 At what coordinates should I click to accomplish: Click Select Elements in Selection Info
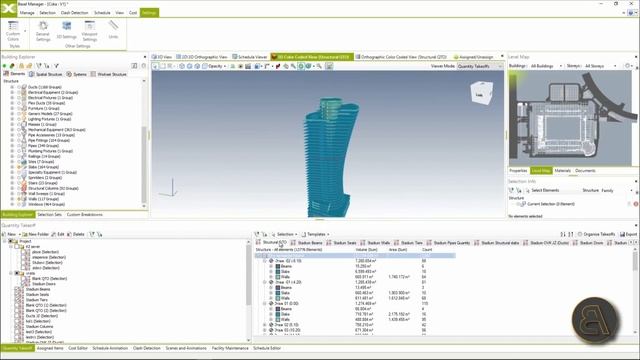tap(542, 191)
